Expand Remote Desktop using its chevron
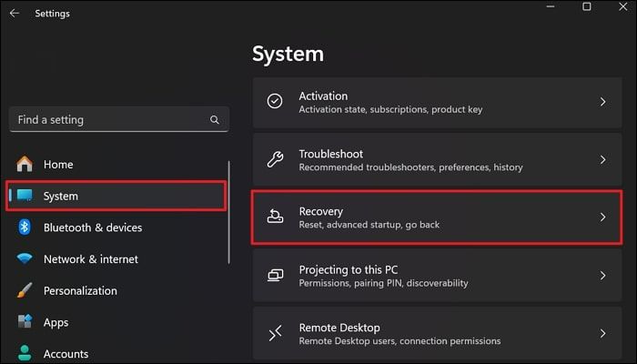Image resolution: width=637 pixels, height=364 pixels. pyautogui.click(x=602, y=333)
